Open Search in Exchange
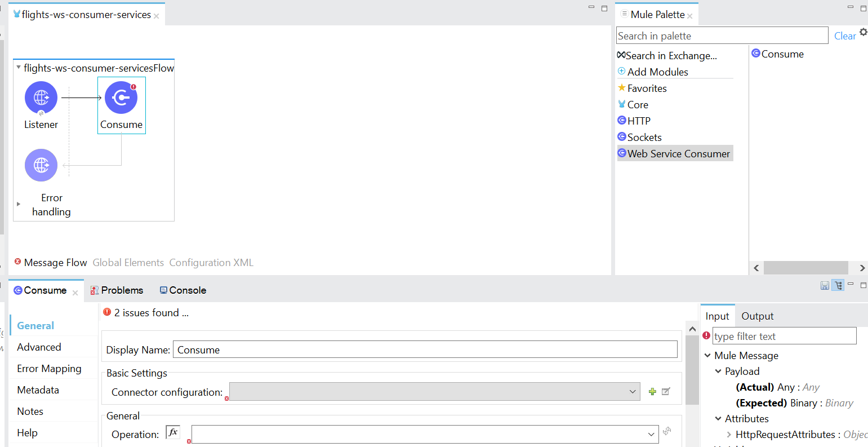The width and height of the screenshot is (868, 447). point(670,55)
